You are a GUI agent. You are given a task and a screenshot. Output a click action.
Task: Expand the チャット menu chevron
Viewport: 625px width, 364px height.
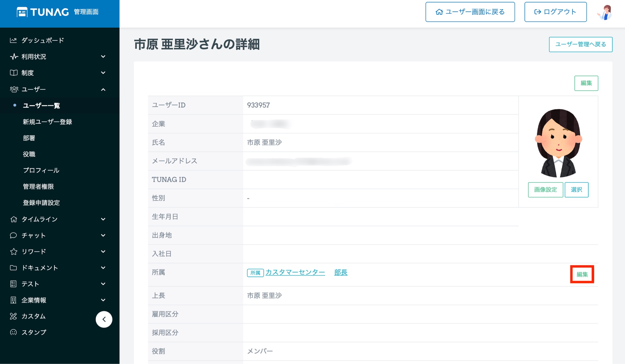point(103,235)
